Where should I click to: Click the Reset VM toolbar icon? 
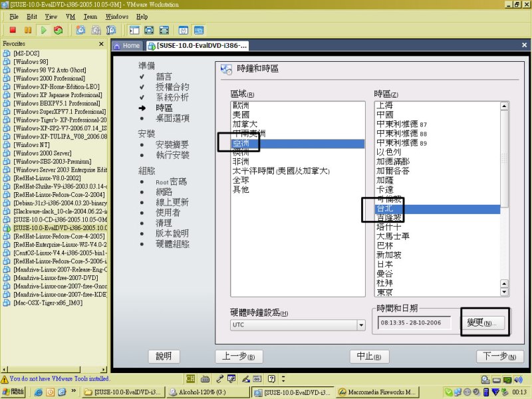click(59, 30)
